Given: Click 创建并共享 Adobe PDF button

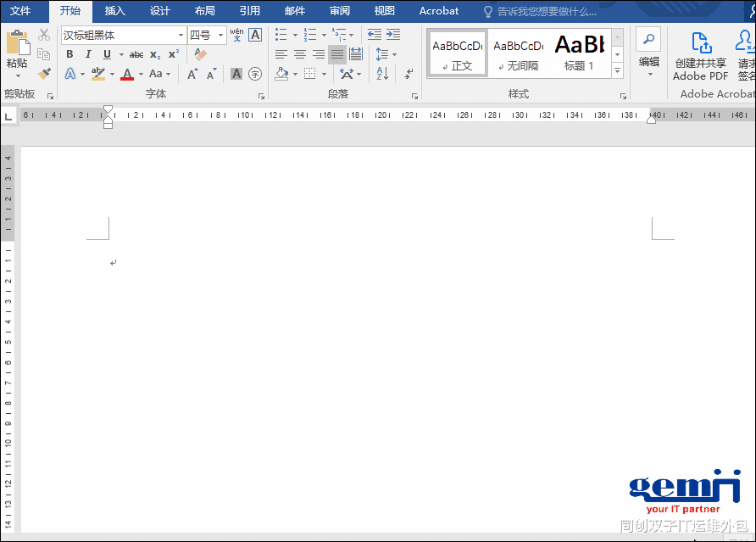Looking at the screenshot, I should click(701, 56).
